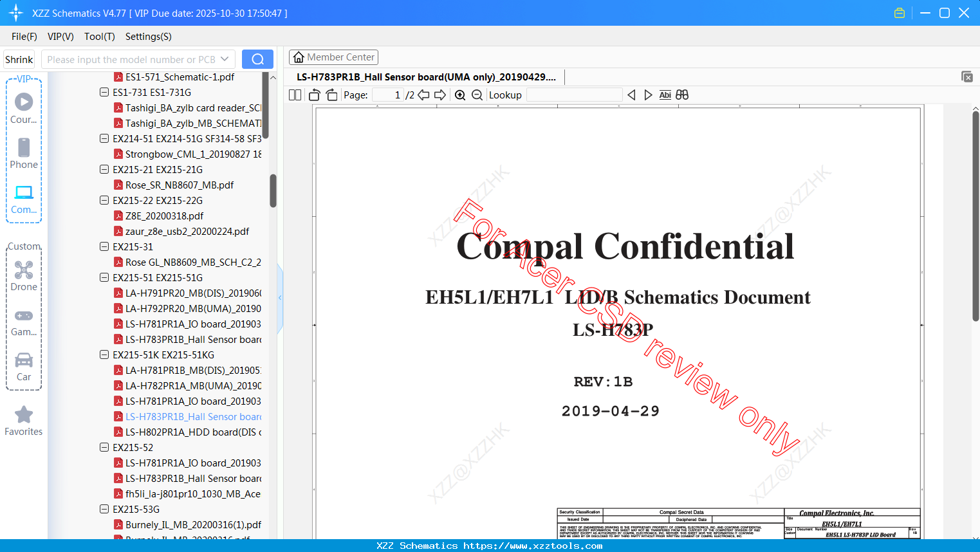Collapse the EX215-52 group
The image size is (980, 552).
104,448
